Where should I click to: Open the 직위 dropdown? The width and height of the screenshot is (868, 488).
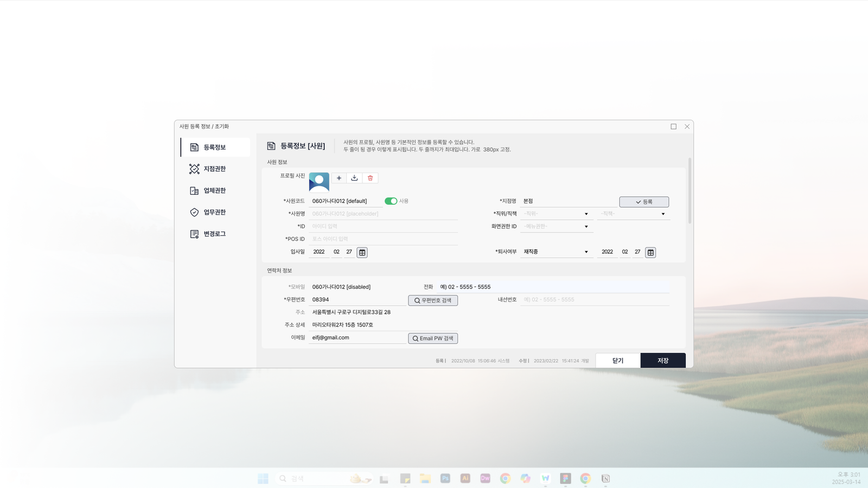pos(556,214)
